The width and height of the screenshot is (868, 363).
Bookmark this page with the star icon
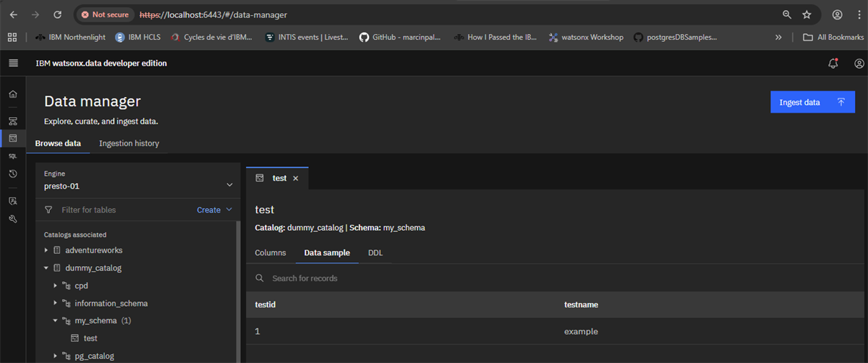tap(807, 14)
